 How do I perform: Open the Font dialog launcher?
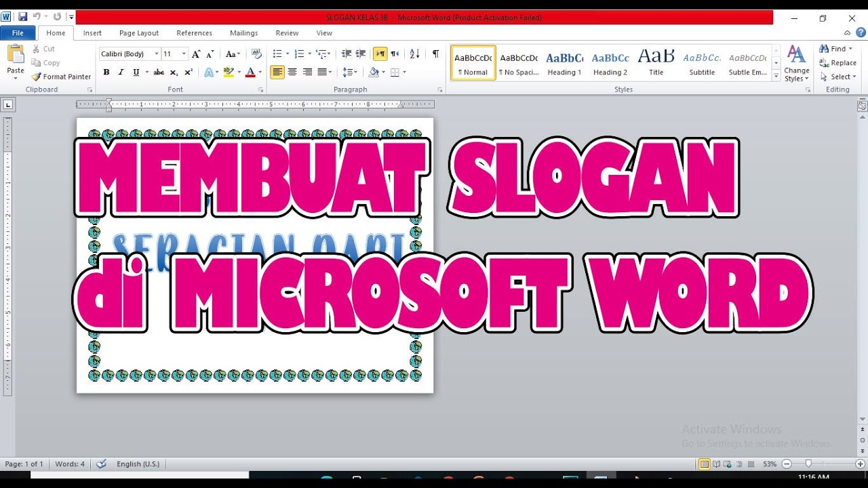(x=260, y=89)
